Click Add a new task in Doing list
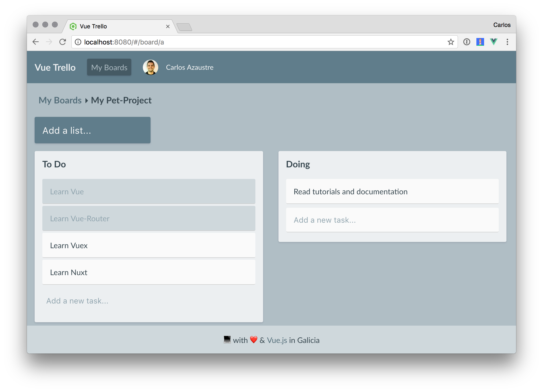 point(392,220)
